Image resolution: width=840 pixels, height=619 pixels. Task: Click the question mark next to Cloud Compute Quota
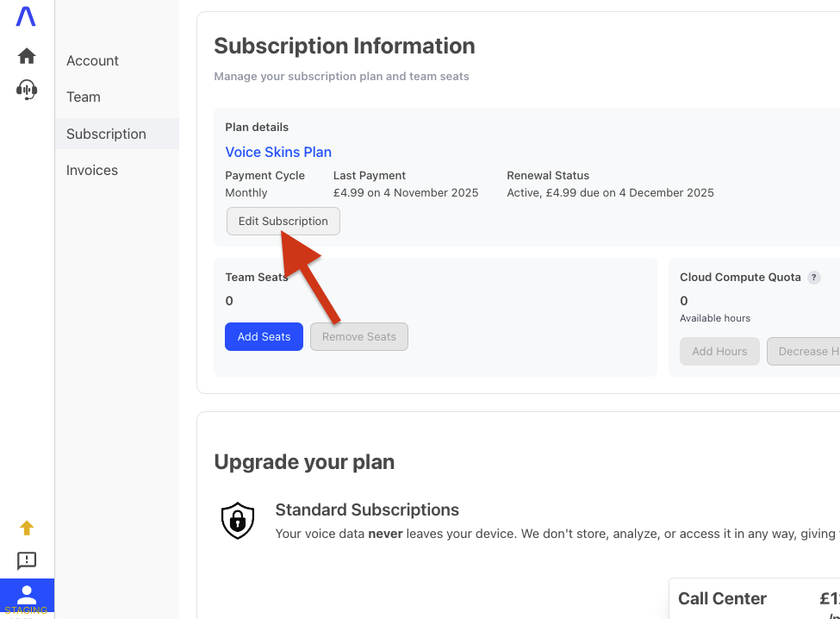pyautogui.click(x=813, y=277)
